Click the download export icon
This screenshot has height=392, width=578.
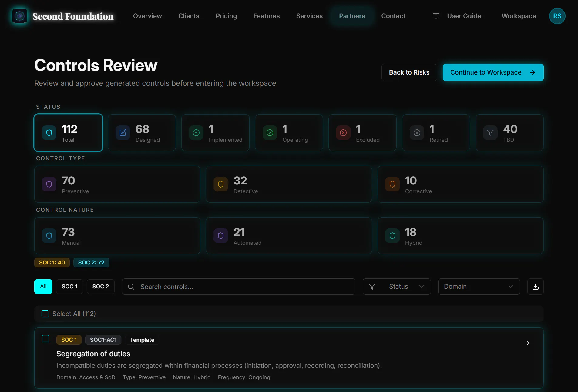[536, 287]
